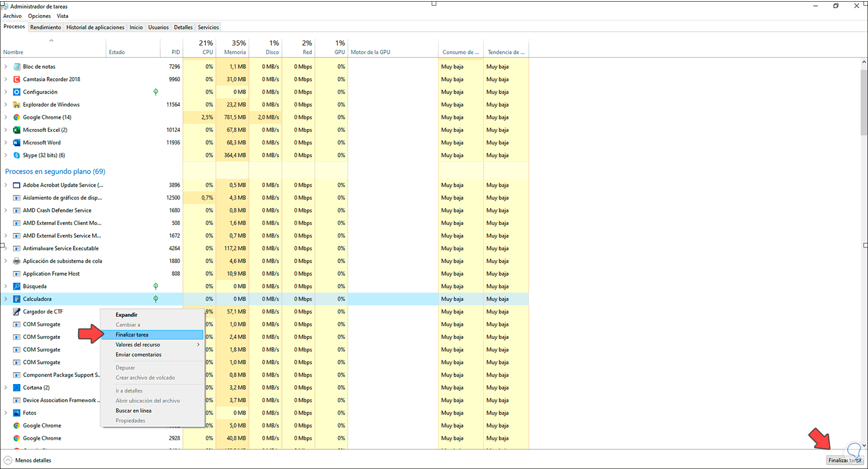Screen dimensions: 868x469
Task: Switch to the Inicio tab
Action: [137, 27]
